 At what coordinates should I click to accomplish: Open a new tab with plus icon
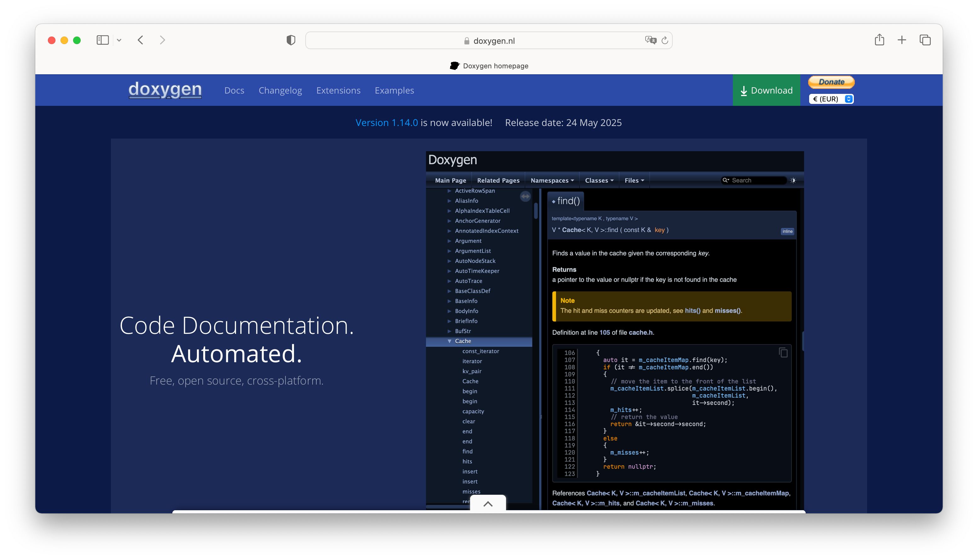pos(902,40)
